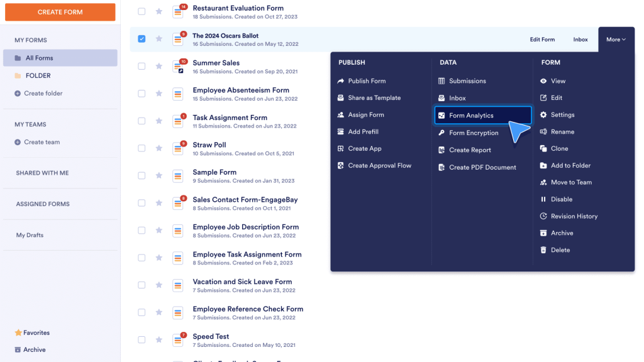Select the Restaurant Evaluation Form checkbox
Image resolution: width=644 pixels, height=362 pixels.
point(142,11)
